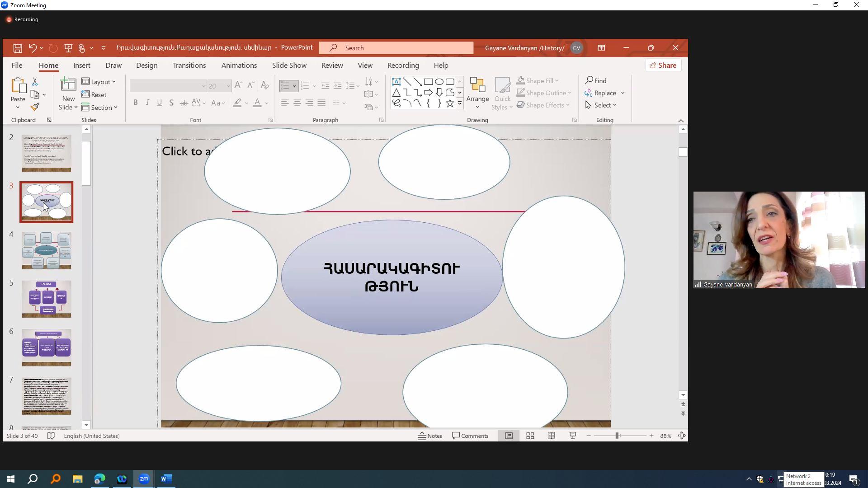Screen dimensions: 868x488
Task: Switch to Slide Sorter view icon
Action: (x=530, y=436)
